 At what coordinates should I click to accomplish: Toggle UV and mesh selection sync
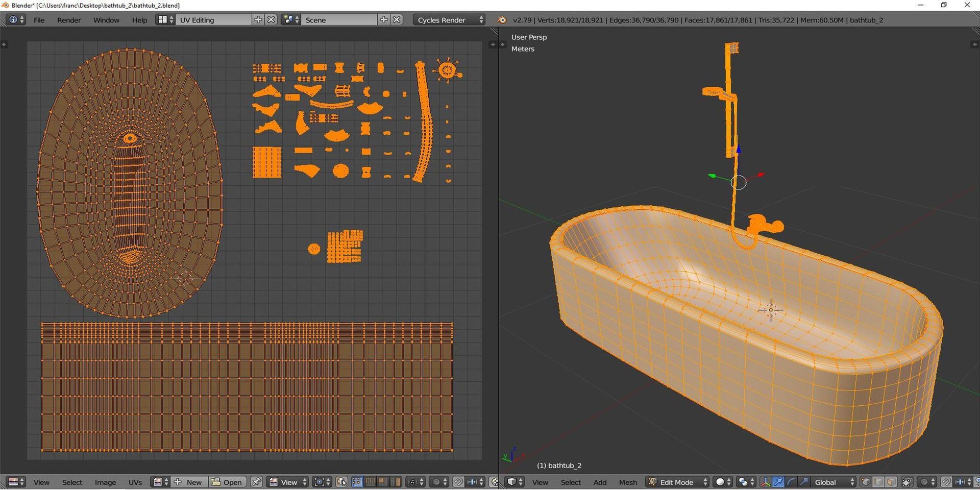point(341,482)
